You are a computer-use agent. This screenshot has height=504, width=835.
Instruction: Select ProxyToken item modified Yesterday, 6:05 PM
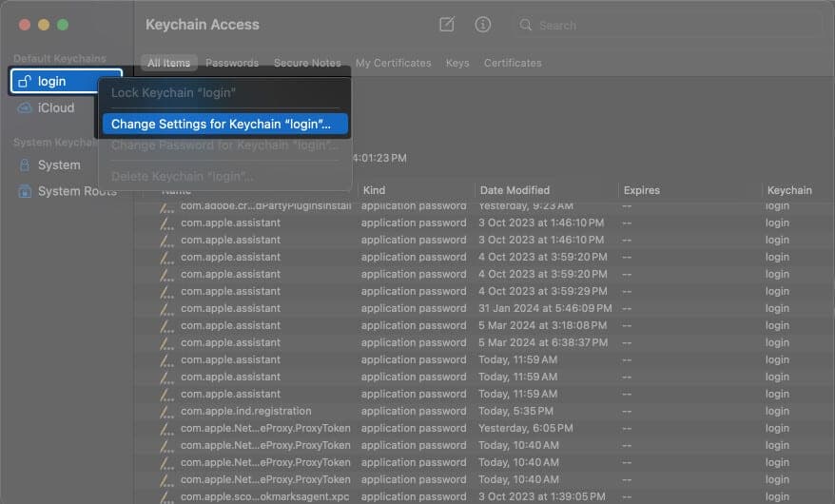(265, 429)
